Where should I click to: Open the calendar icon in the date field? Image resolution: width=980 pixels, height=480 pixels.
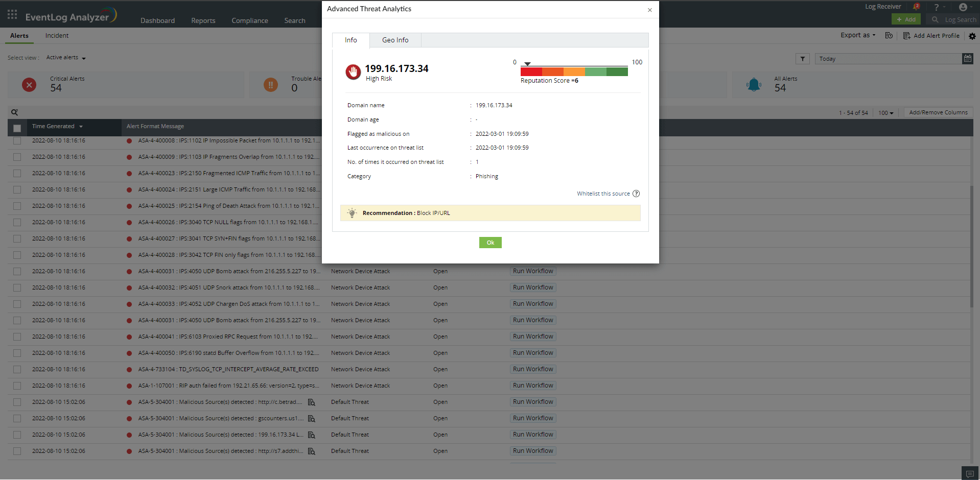(x=967, y=59)
